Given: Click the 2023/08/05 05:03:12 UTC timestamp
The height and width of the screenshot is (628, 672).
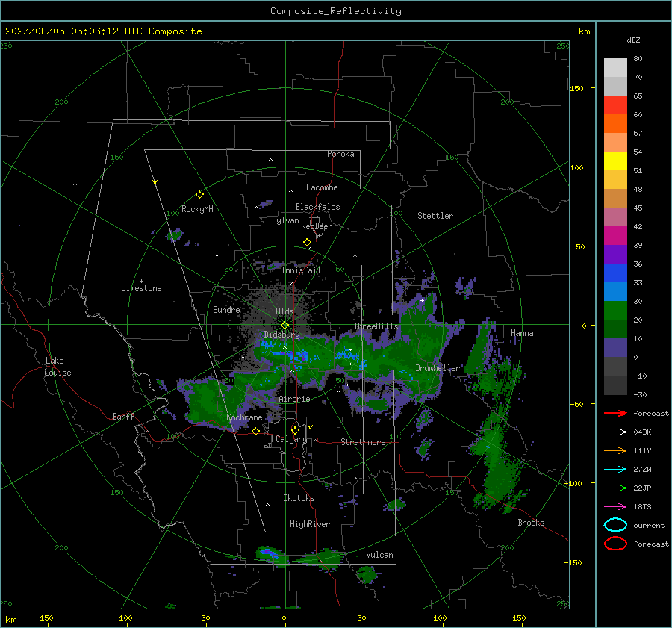Looking at the screenshot, I should [62, 31].
